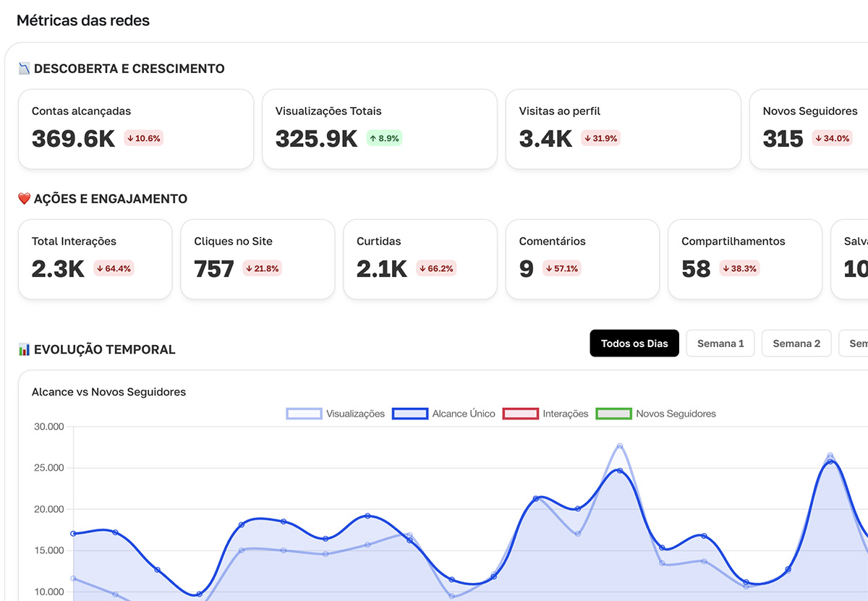Toggle the Novos Seguidores legend series
Image resolution: width=868 pixels, height=601 pixels.
point(655,414)
